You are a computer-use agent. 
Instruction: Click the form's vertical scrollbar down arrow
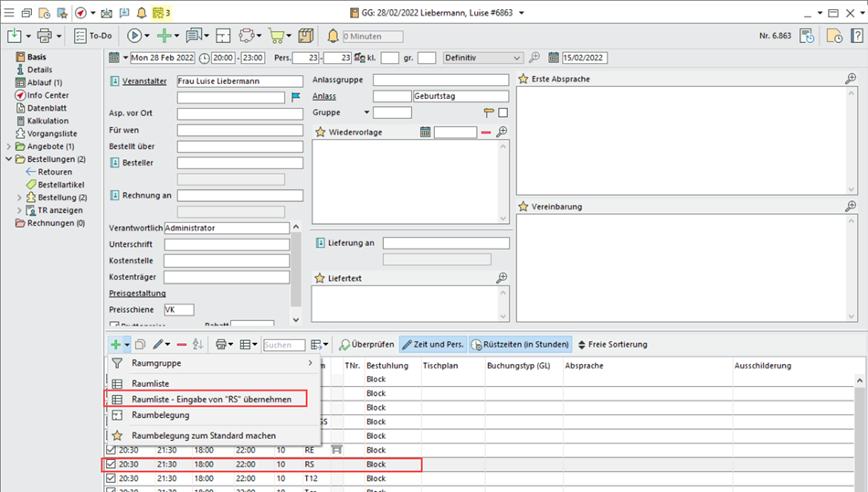pos(295,320)
